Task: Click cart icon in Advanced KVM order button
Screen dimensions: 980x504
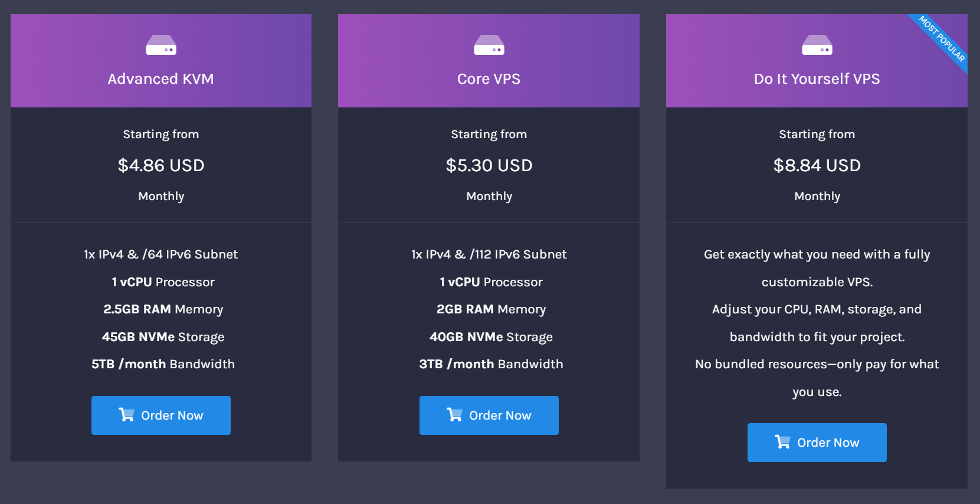Action: (126, 415)
